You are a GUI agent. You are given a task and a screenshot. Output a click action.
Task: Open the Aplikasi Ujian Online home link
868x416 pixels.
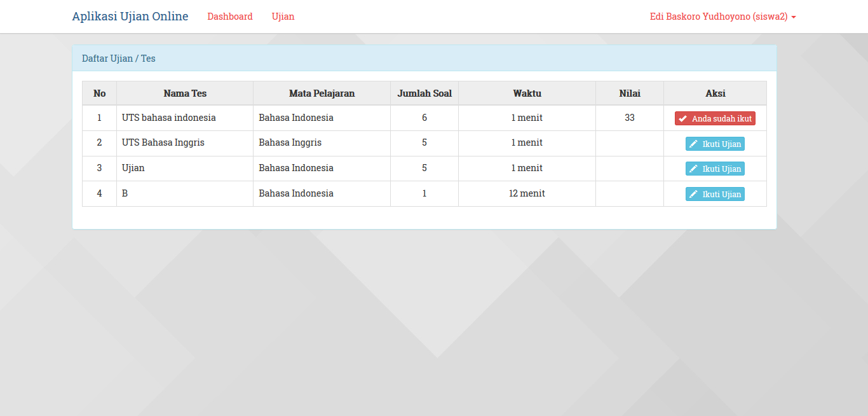pyautogui.click(x=130, y=16)
